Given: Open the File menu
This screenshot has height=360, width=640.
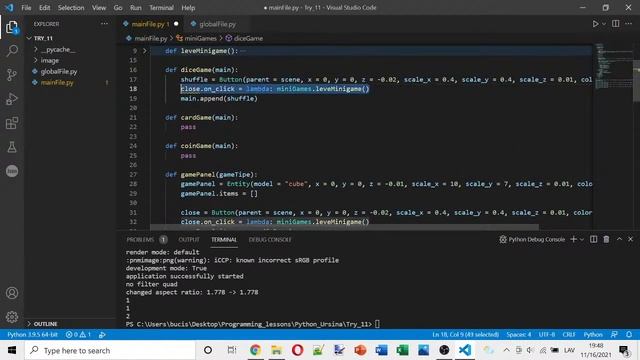Looking at the screenshot, I should pos(26,7).
